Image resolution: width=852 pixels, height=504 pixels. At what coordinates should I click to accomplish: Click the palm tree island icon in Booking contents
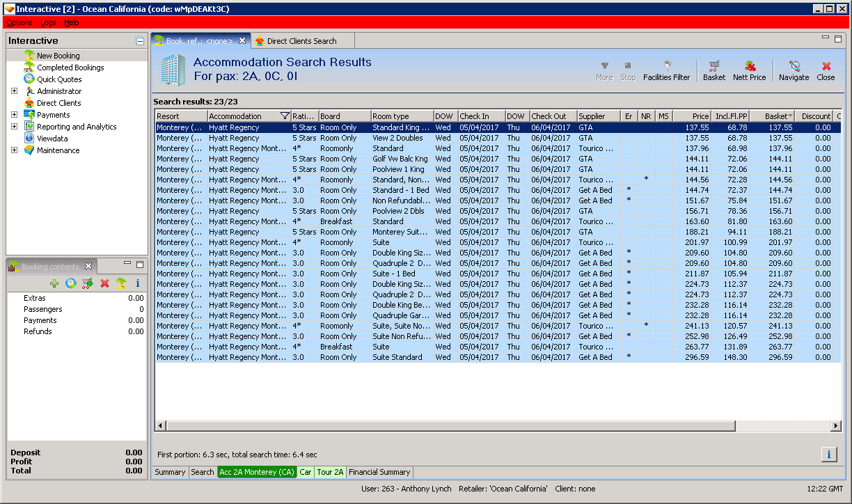pyautogui.click(x=121, y=283)
